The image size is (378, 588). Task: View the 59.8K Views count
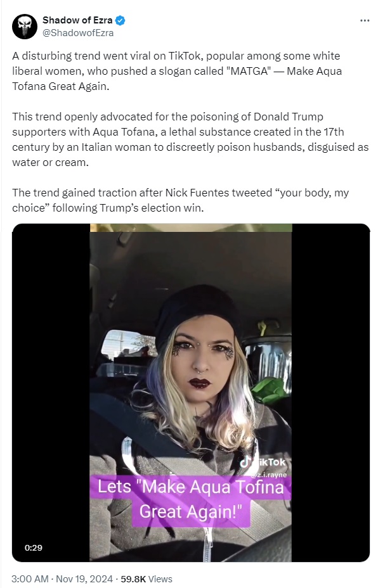[147, 578]
